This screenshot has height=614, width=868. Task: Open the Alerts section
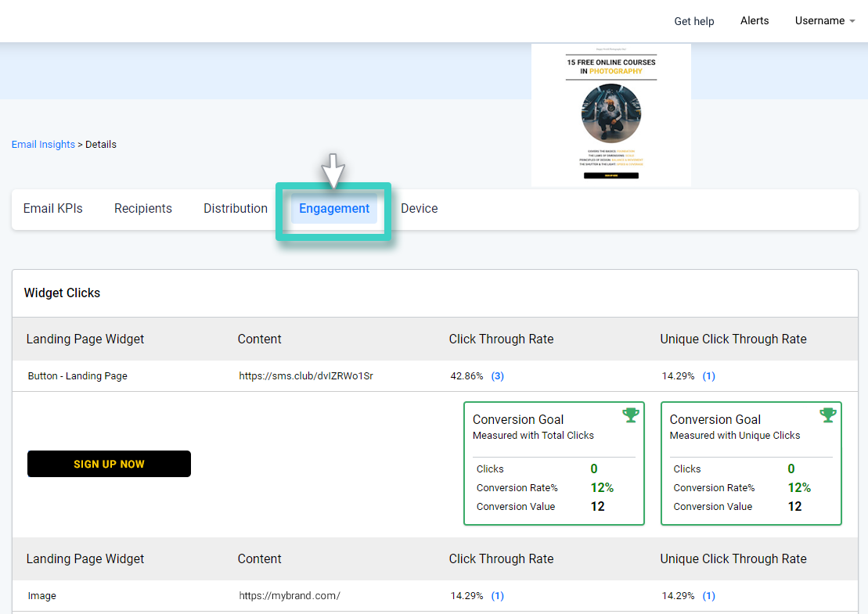754,21
